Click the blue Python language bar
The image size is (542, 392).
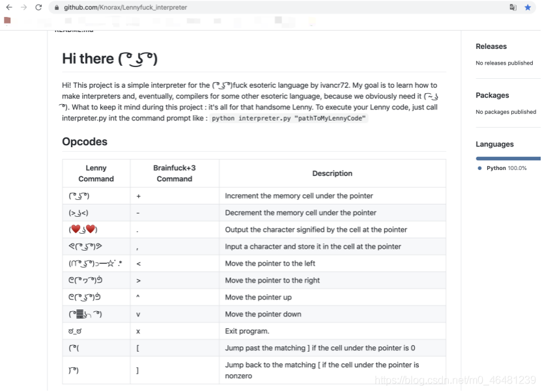(508, 158)
